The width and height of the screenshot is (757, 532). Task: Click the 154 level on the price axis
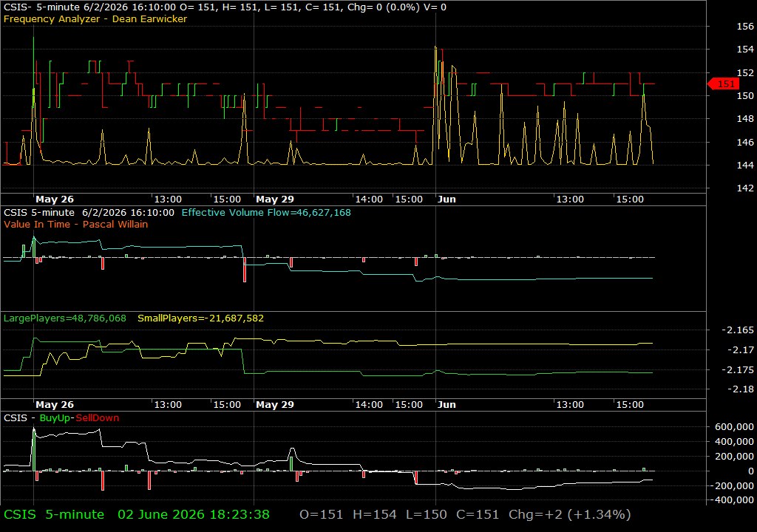(x=745, y=50)
